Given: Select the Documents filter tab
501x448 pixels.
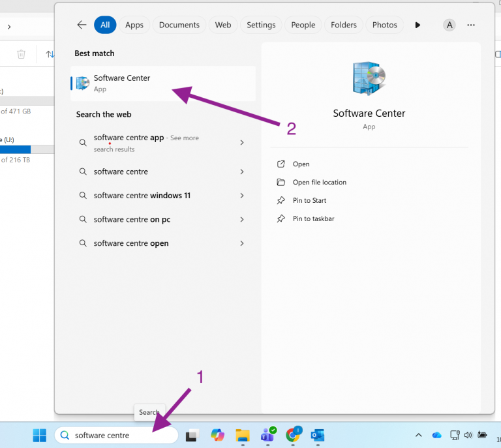Looking at the screenshot, I should pos(179,25).
